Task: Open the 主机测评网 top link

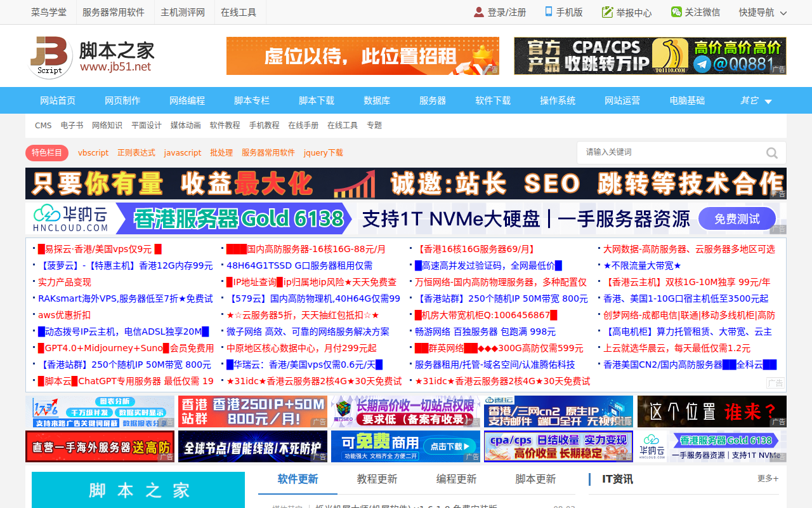Action: pyautogui.click(x=183, y=12)
